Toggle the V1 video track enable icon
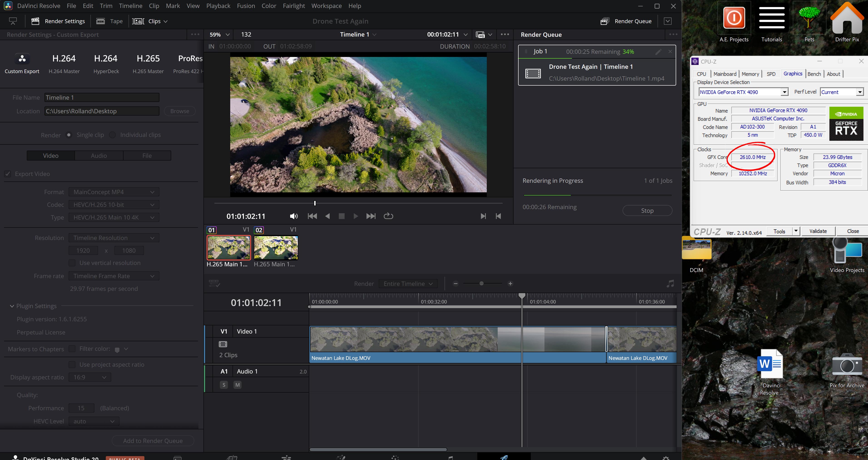868x460 pixels. point(223,344)
